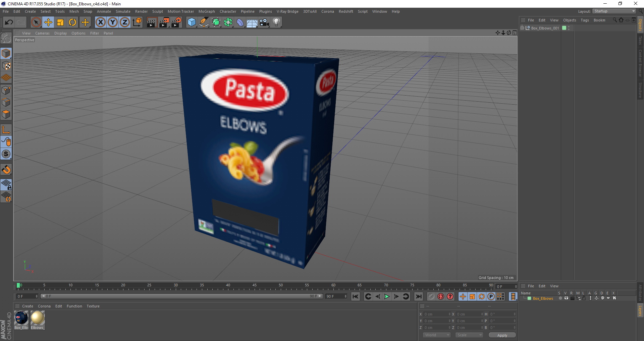Image resolution: width=644 pixels, height=341 pixels.
Task: Toggle the red autokeying record button
Action: click(x=441, y=296)
